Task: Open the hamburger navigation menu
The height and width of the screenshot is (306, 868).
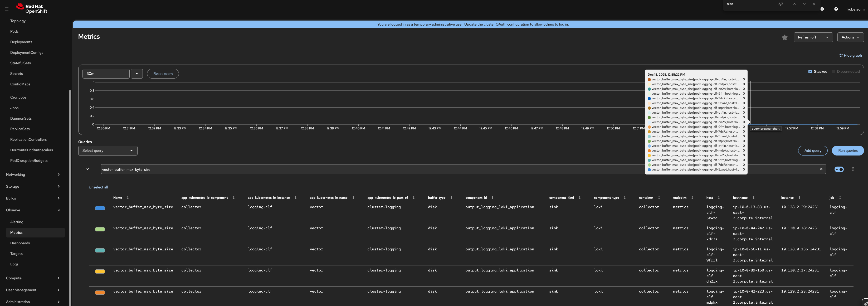Action: coord(7,9)
